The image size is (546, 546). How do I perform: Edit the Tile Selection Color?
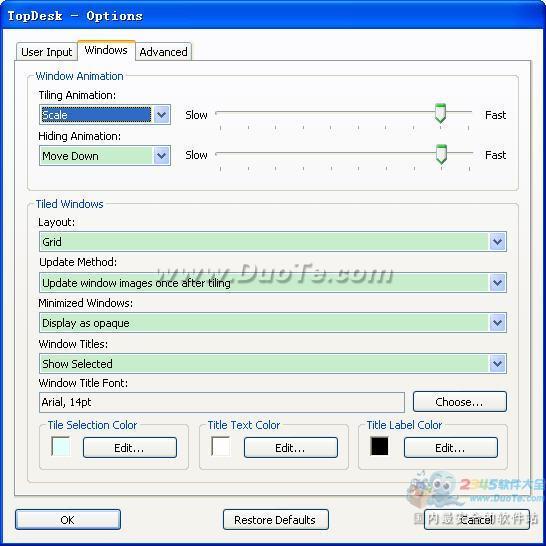pos(130,448)
